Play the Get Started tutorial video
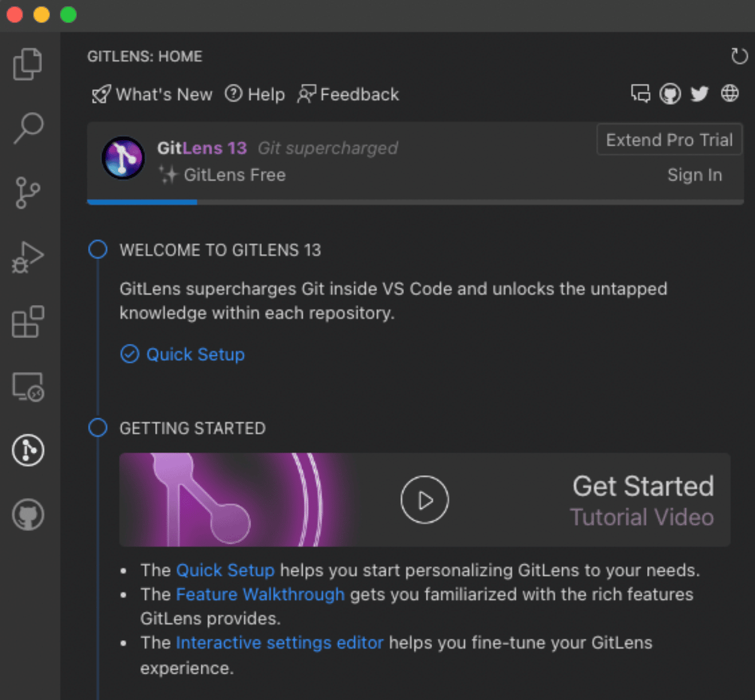 point(424,499)
